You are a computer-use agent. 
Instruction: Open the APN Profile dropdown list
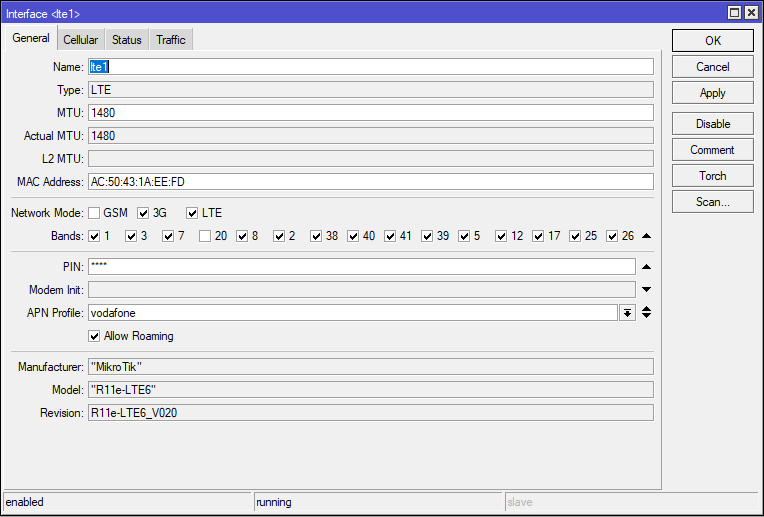628,313
